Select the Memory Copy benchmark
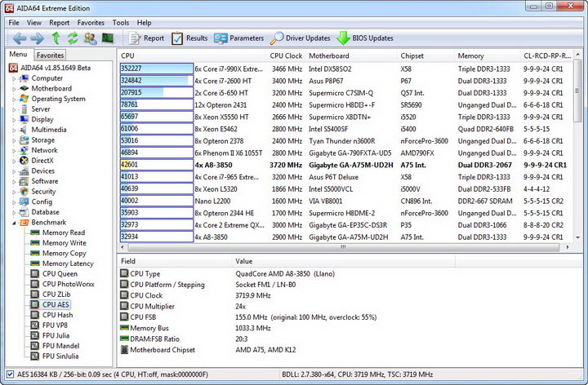 point(65,253)
